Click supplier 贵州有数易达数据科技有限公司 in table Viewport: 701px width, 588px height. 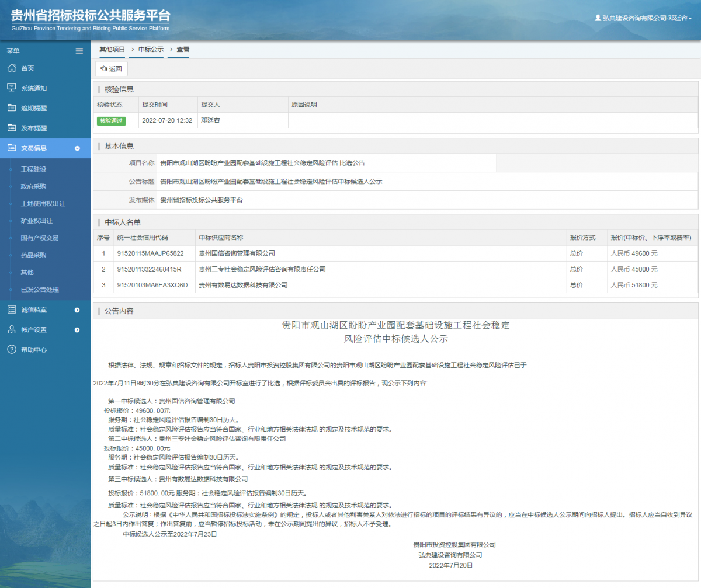click(x=243, y=285)
